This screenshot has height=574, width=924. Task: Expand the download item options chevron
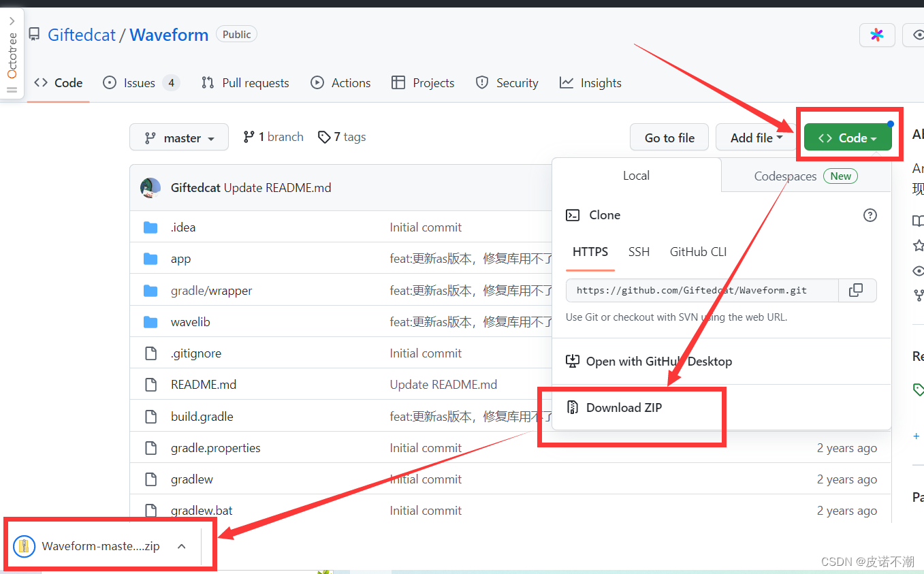pyautogui.click(x=181, y=546)
